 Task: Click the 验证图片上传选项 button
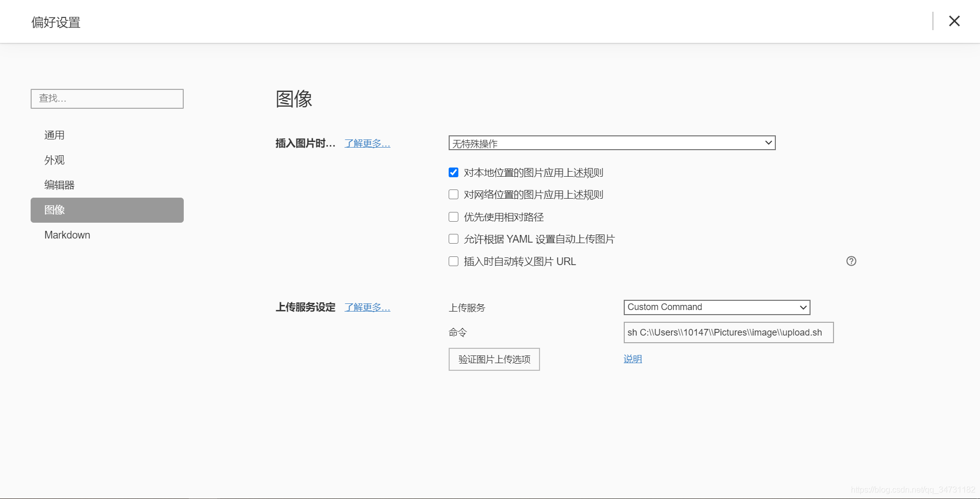point(494,359)
